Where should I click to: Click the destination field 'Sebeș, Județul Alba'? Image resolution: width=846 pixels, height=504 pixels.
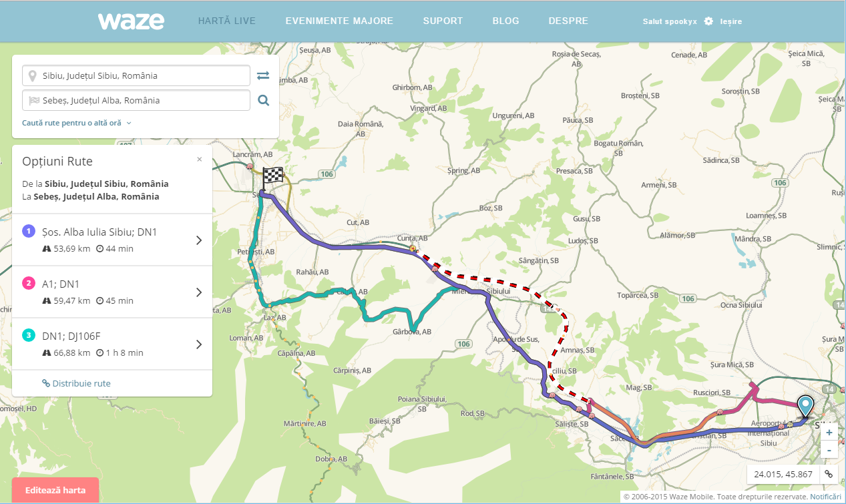[x=136, y=100]
